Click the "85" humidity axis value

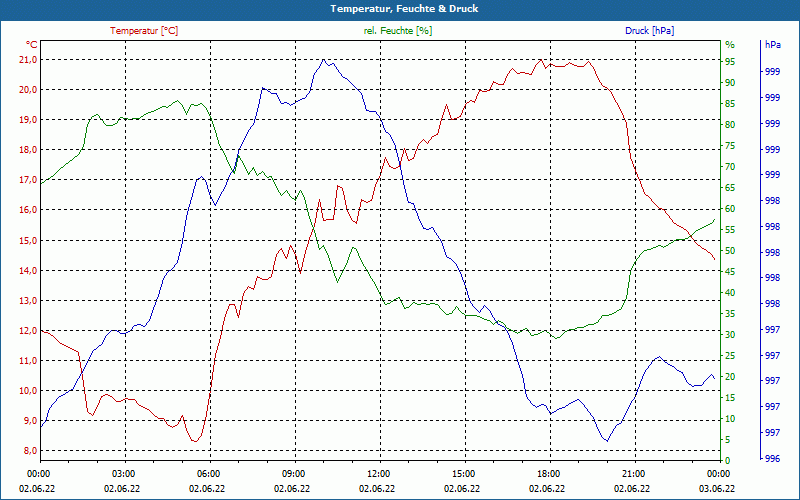pyautogui.click(x=730, y=104)
